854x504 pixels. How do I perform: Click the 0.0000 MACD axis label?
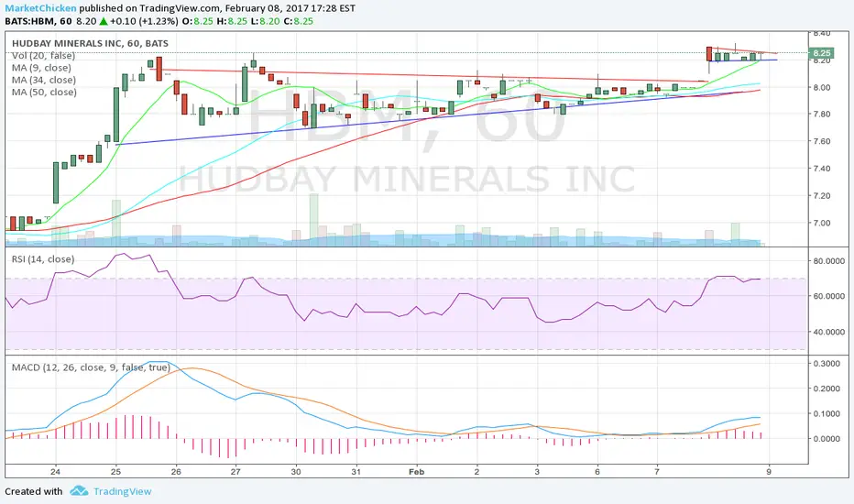pos(827,438)
